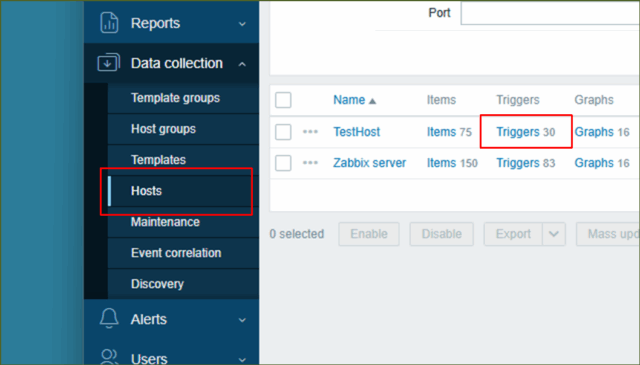Click the sort arrow beside the Name column
The height and width of the screenshot is (365, 640).
pyautogui.click(x=372, y=101)
